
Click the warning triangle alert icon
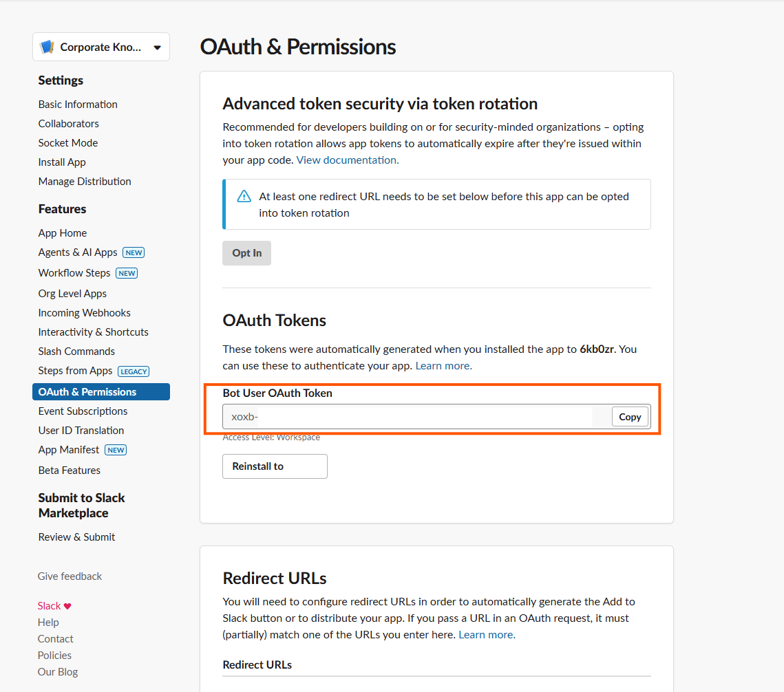pos(244,197)
